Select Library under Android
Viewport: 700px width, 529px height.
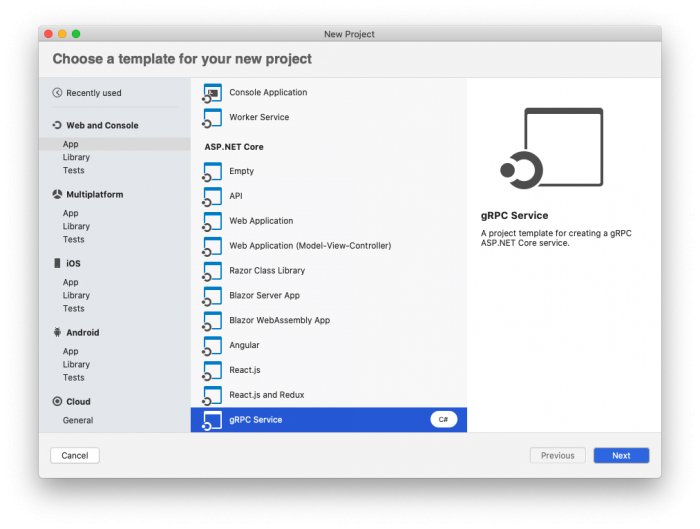pos(76,365)
